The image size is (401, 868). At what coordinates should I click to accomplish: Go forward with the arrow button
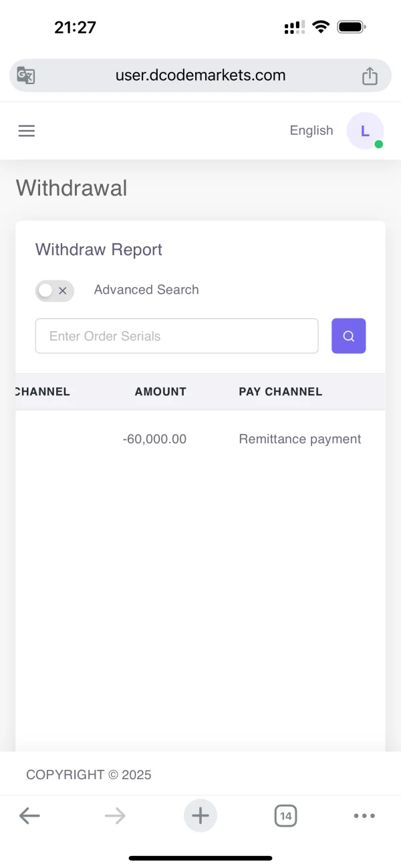coord(115,815)
